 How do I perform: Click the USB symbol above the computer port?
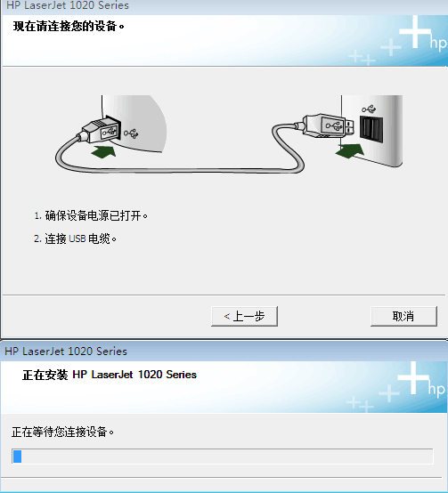coord(369,109)
